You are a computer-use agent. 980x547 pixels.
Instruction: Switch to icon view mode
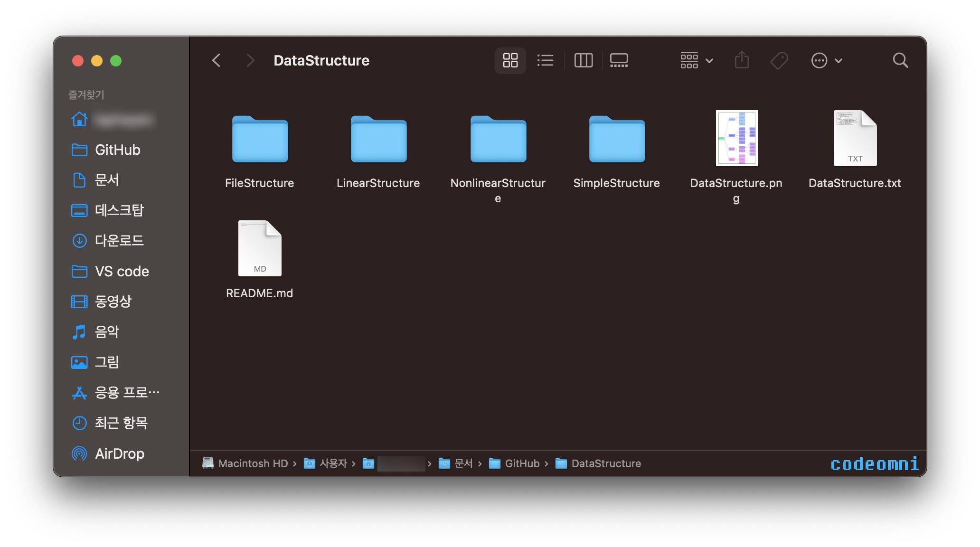click(x=510, y=60)
